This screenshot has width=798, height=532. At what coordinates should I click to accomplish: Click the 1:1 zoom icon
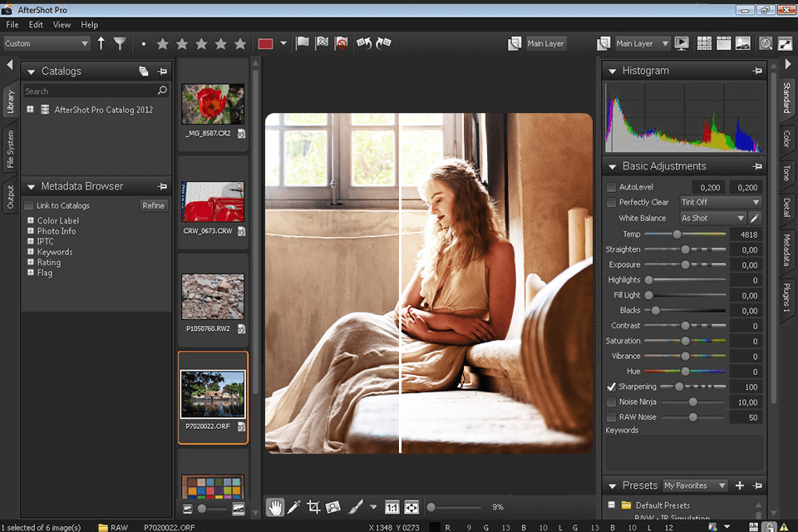[392, 506]
